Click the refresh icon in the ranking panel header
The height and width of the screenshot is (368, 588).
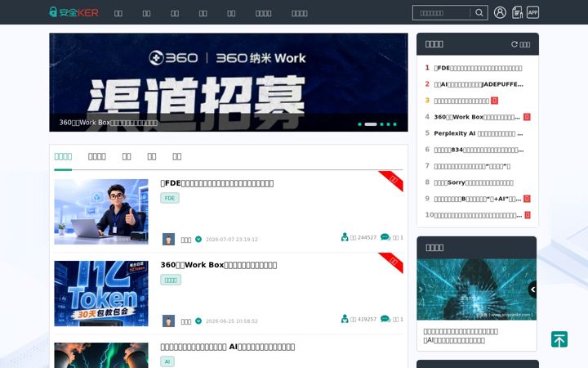514,44
